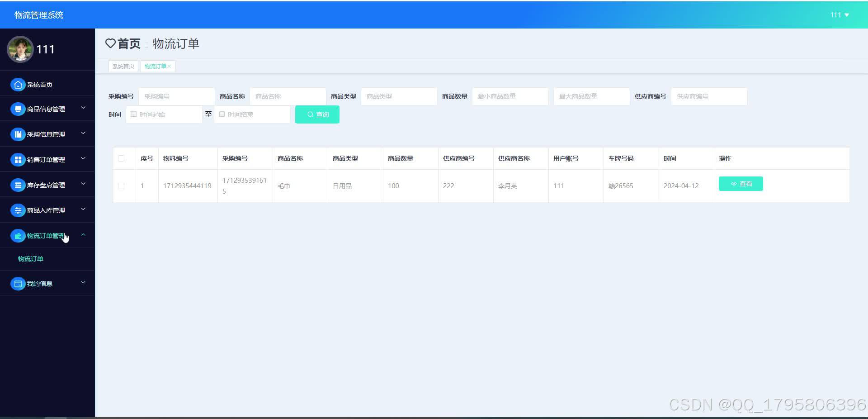Screen dimensions: 868x419
Task: Expand the 库存盘点管理 menu chevron
Action: [83, 184]
